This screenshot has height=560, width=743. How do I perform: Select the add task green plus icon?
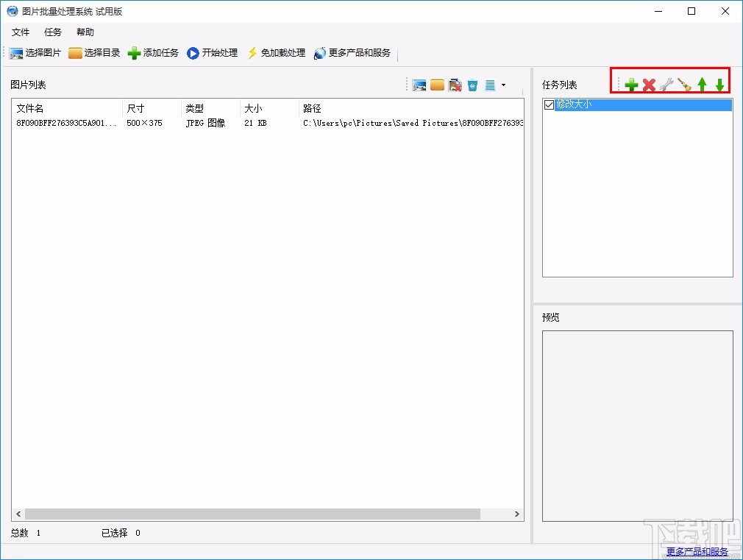coord(630,84)
